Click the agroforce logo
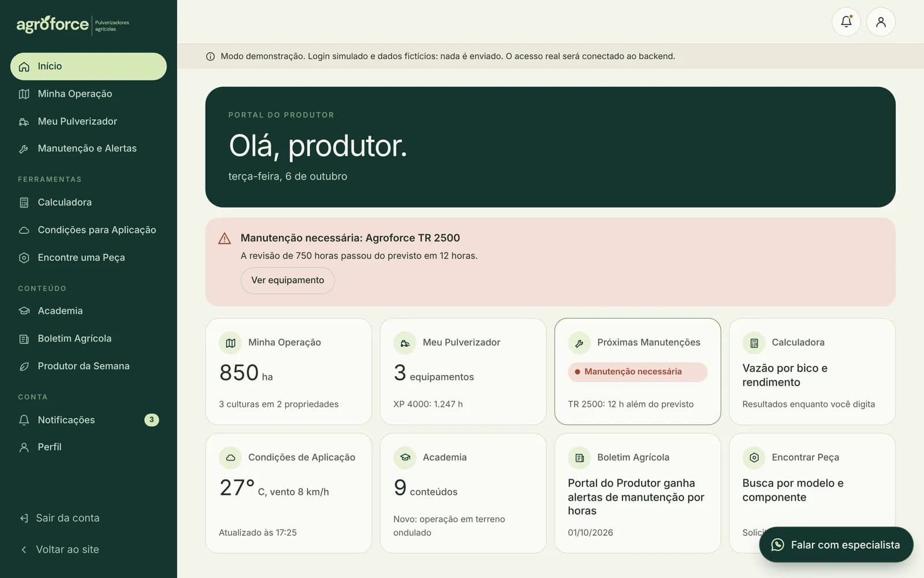The image size is (924, 578). pyautogui.click(x=73, y=25)
